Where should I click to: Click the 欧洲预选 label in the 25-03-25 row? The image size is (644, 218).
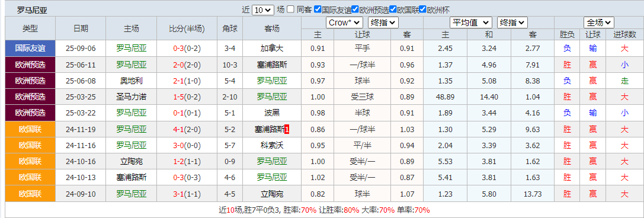point(30,97)
